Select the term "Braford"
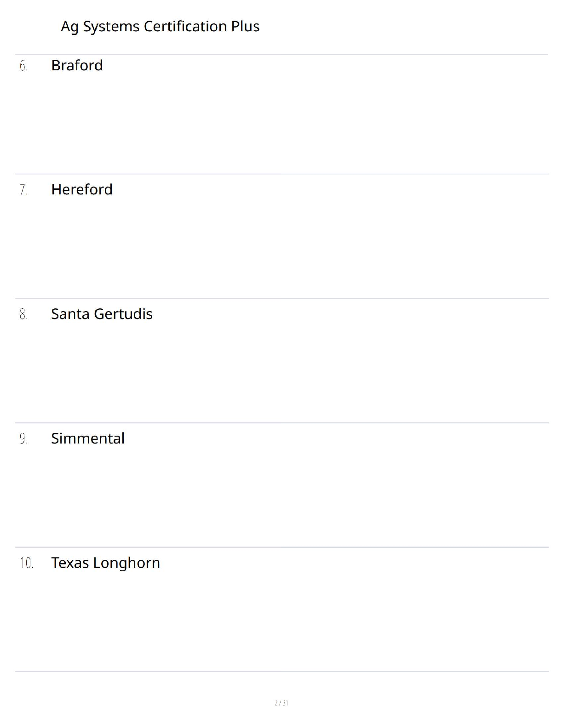 (x=77, y=66)
